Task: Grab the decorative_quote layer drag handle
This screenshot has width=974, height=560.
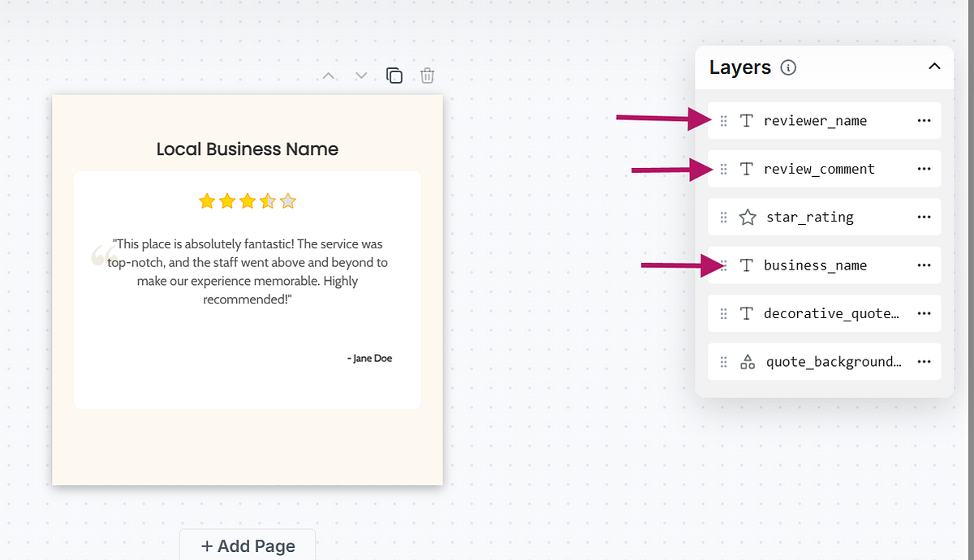Action: pyautogui.click(x=724, y=313)
